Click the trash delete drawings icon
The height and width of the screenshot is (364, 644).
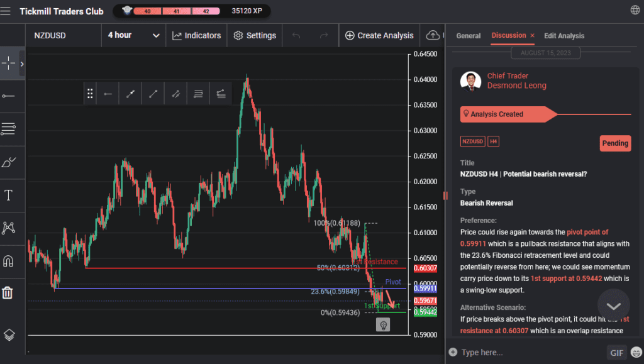(8, 292)
